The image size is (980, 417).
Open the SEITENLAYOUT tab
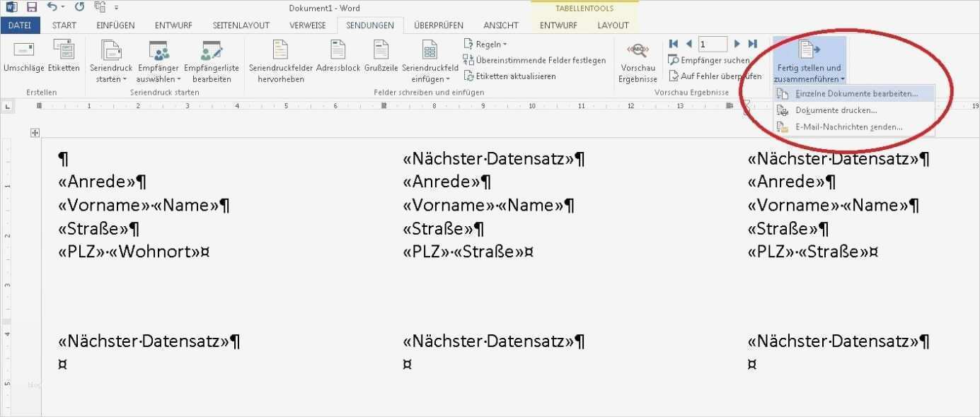pyautogui.click(x=241, y=25)
